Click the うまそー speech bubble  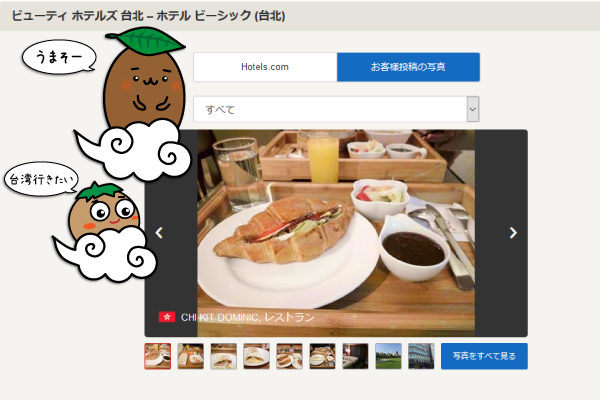click(x=59, y=59)
